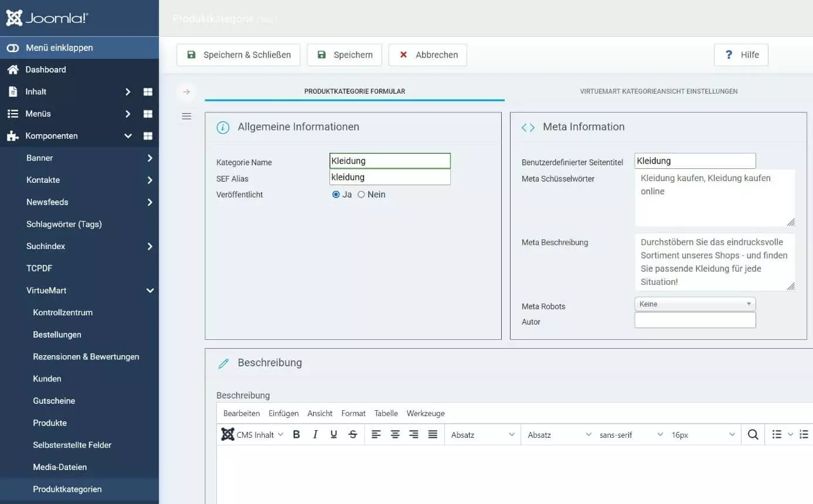Click the Inhalt document icon
Image resolution: width=813 pixels, height=504 pixels.
tap(12, 92)
